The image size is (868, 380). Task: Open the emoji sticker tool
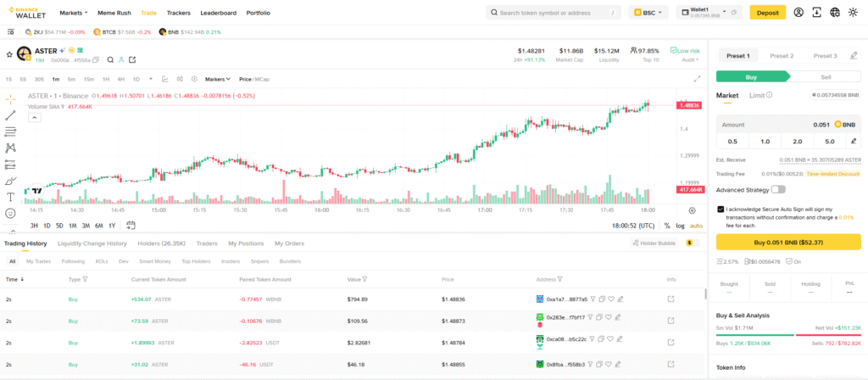(10, 213)
